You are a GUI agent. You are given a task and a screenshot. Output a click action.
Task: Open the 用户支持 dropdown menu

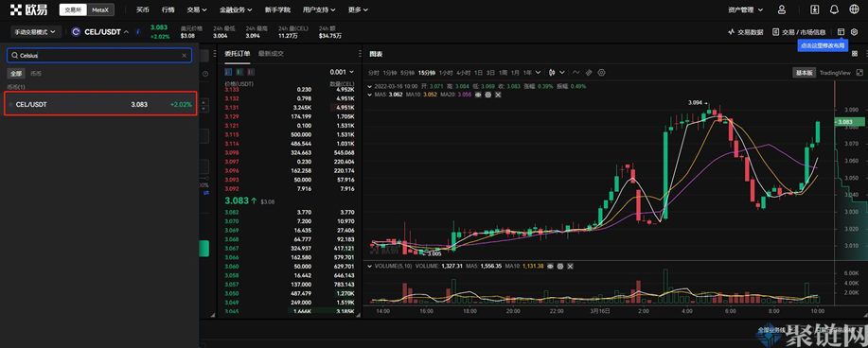coord(319,9)
